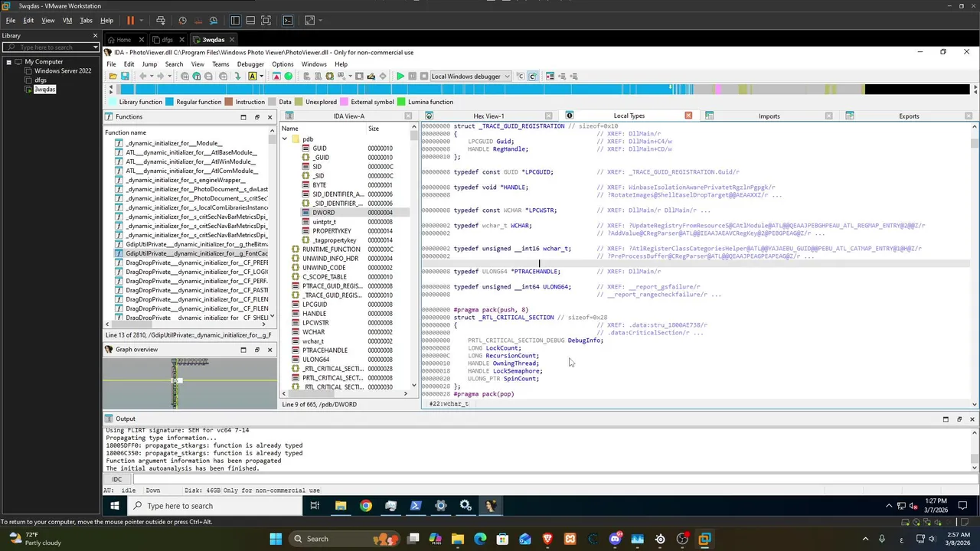The height and width of the screenshot is (551, 980).
Task: Open the jump back history dropdown arrow
Action: click(x=152, y=77)
